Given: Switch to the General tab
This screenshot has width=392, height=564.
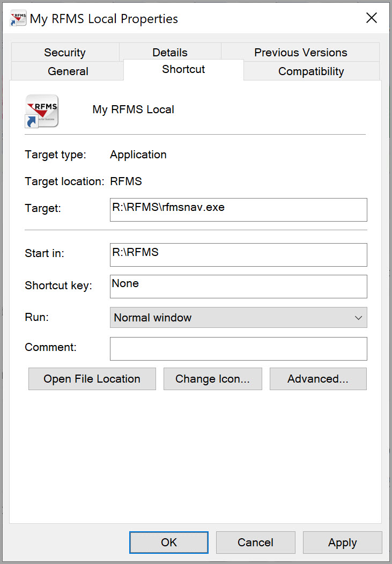Looking at the screenshot, I should (x=68, y=71).
